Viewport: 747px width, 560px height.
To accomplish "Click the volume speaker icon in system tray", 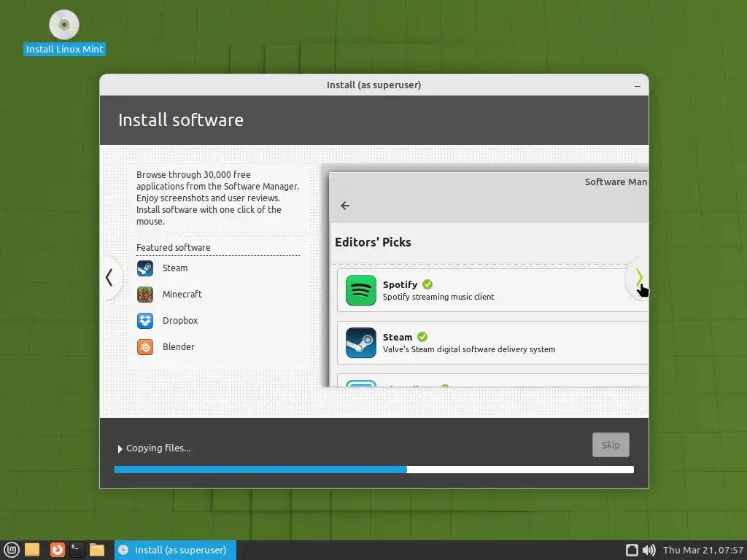I will (x=649, y=550).
